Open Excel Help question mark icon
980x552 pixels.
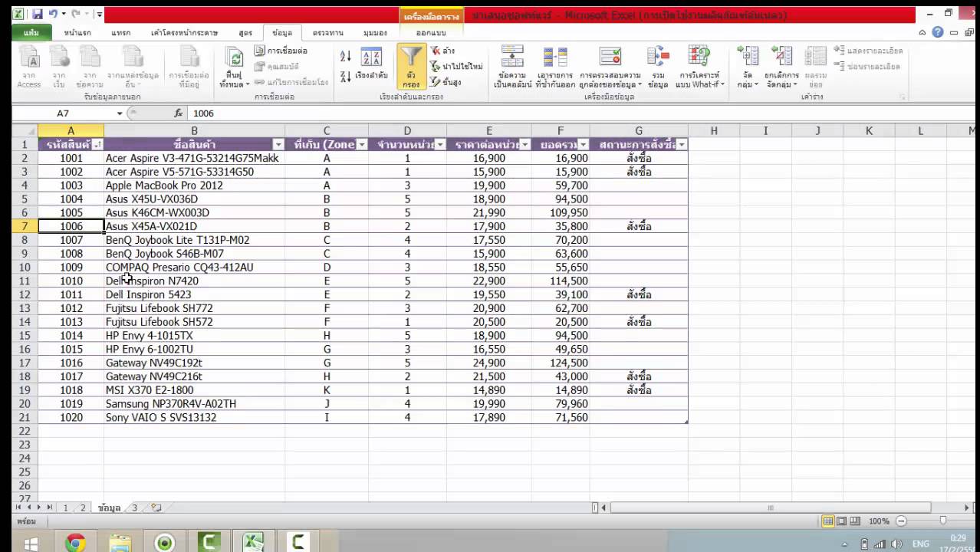click(x=938, y=32)
